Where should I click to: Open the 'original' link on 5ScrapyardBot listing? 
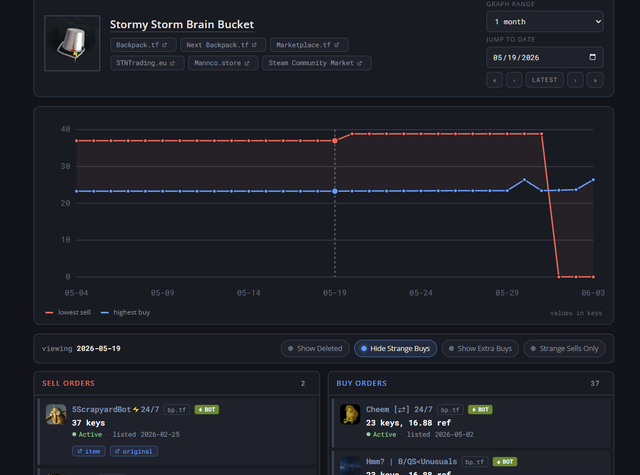click(x=134, y=451)
